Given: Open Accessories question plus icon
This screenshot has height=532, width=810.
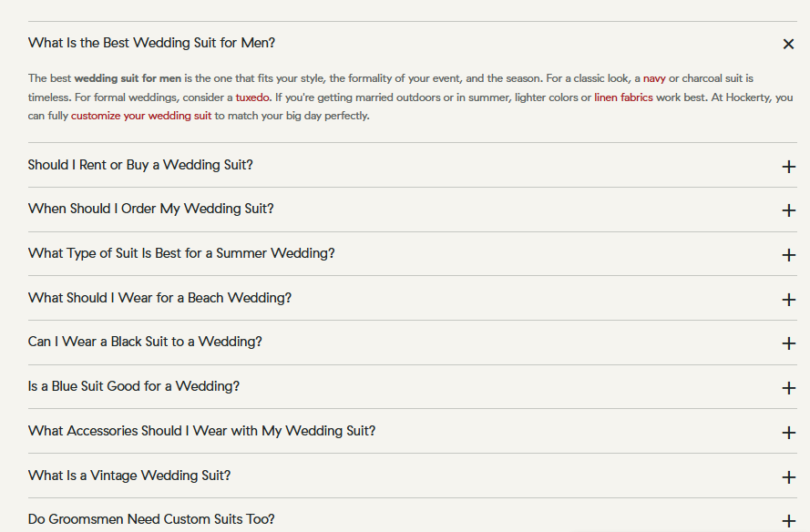Looking at the screenshot, I should point(788,433).
